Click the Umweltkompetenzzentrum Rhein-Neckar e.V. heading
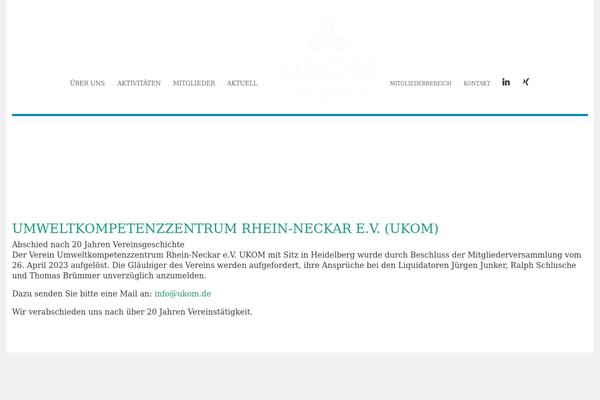Image resolution: width=600 pixels, height=400 pixels. tap(225, 229)
